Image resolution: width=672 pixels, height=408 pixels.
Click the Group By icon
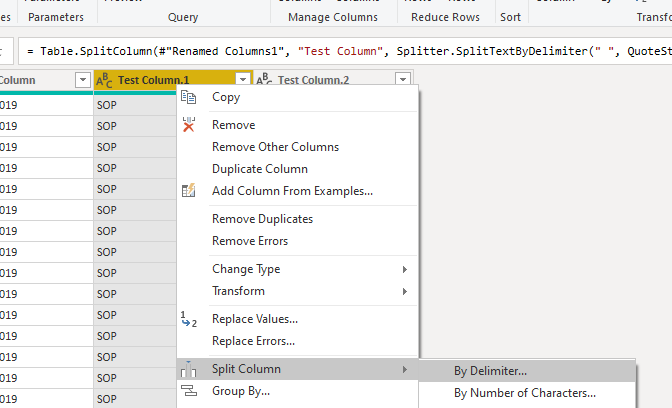(189, 391)
